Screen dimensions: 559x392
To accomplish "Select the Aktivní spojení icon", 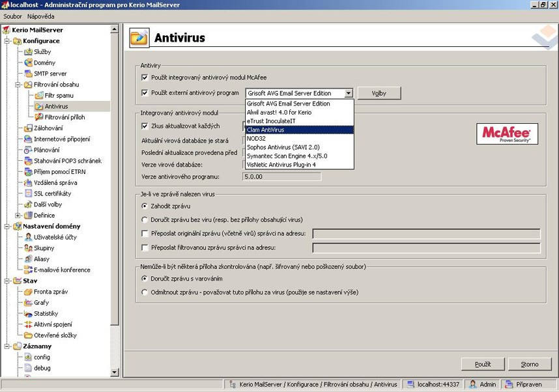I will (28, 325).
